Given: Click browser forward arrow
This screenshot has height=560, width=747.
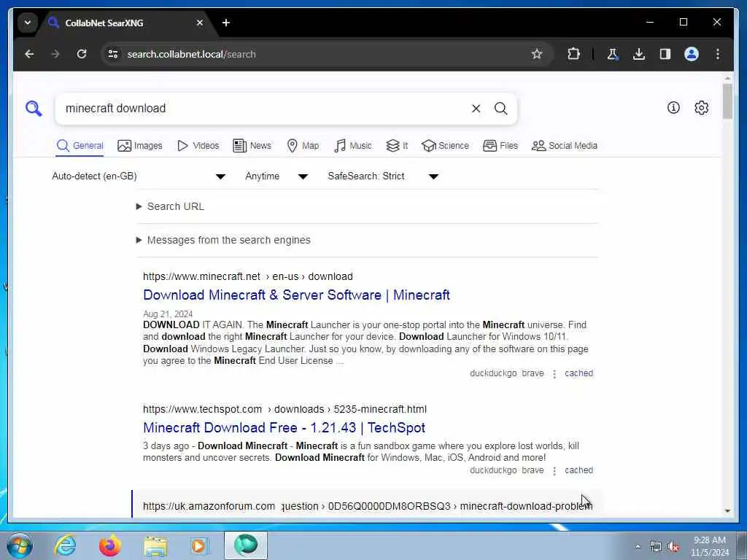Looking at the screenshot, I should pyautogui.click(x=55, y=54).
